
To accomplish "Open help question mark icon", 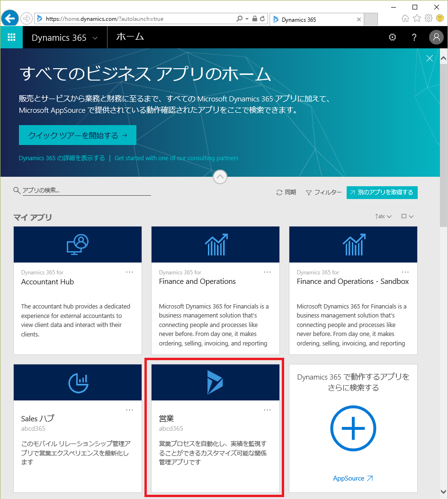I will pyautogui.click(x=414, y=37).
